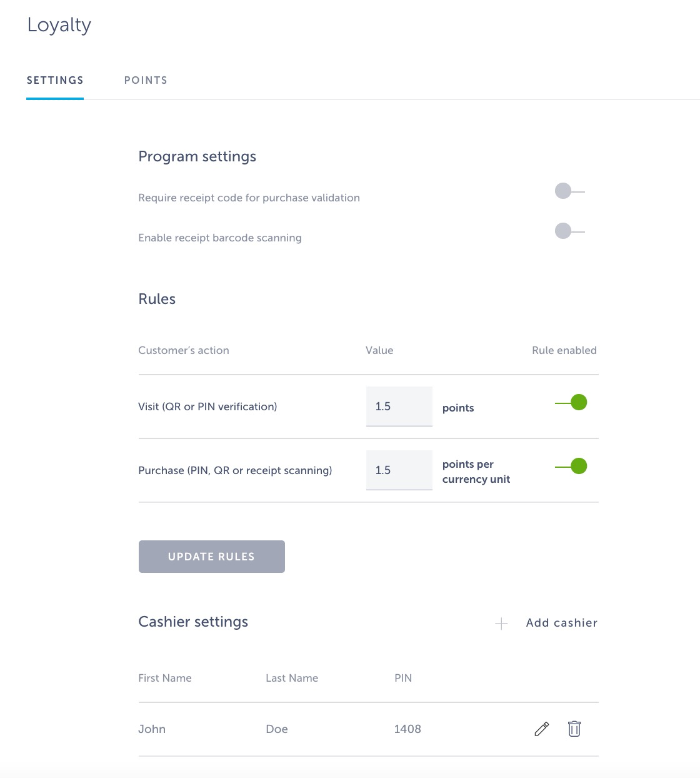Focus the Purchase points per currency field
The image size is (700, 778).
click(x=399, y=470)
